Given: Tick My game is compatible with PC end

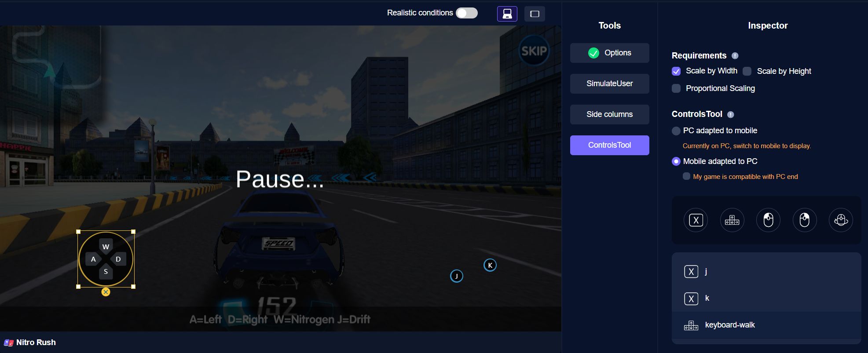Looking at the screenshot, I should [686, 176].
